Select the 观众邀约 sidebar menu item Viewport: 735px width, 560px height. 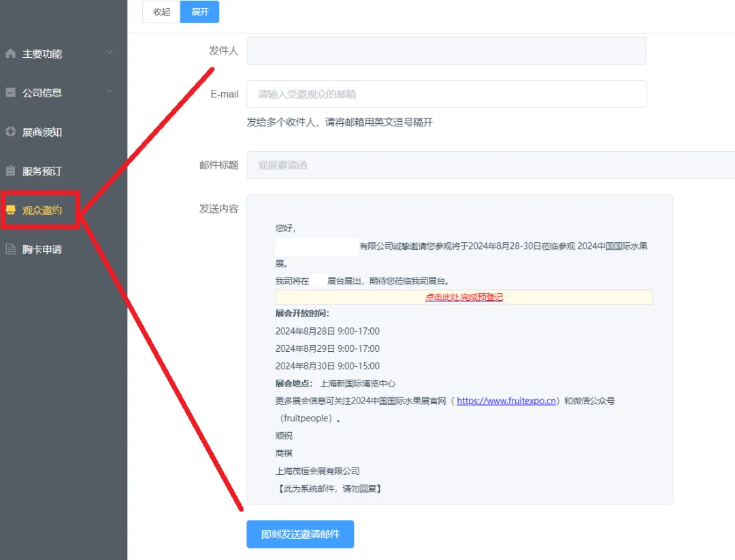[x=42, y=210]
